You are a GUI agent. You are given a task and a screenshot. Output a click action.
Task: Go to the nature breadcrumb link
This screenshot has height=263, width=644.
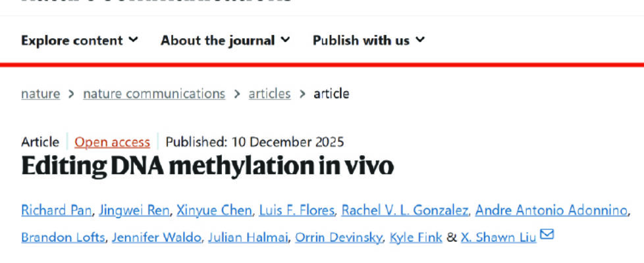[40, 93]
